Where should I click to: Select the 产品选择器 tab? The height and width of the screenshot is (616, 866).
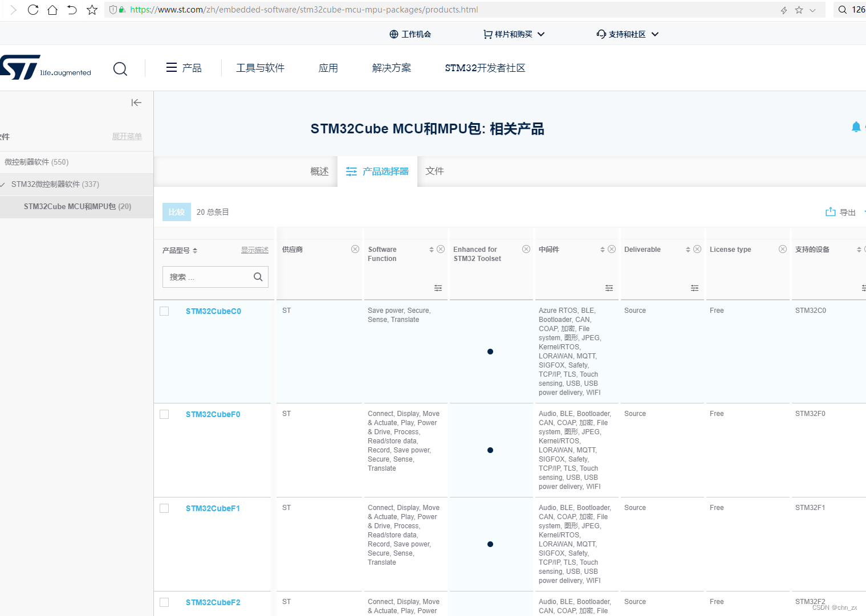377,172
